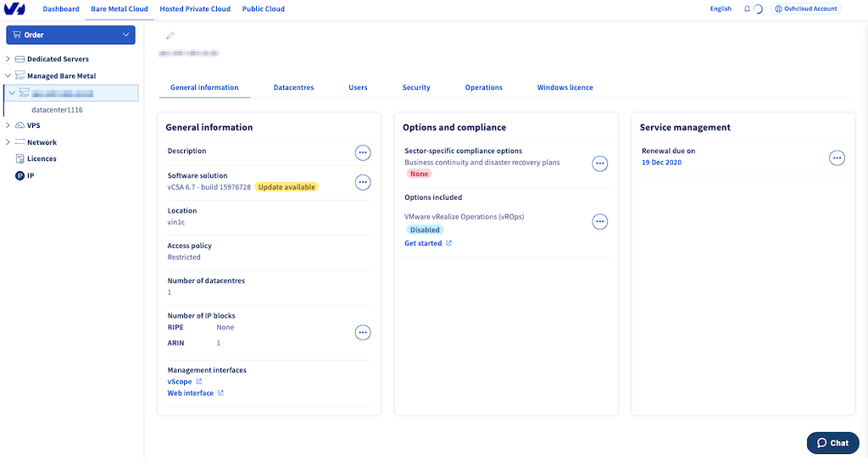Select datacenter1116 in sidebar
This screenshot has height=459, width=868.
point(57,110)
